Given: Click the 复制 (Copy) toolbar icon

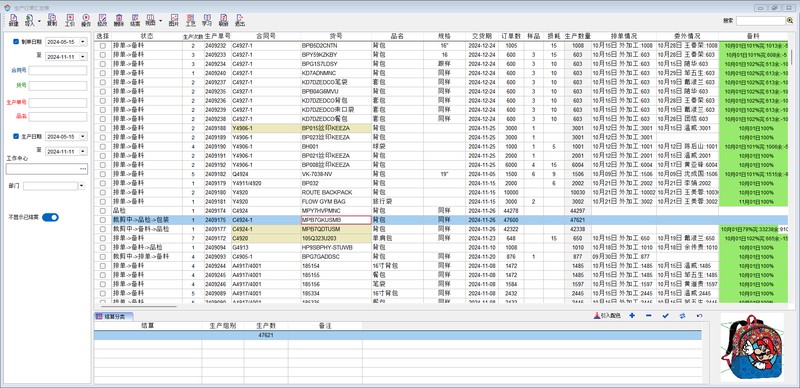Looking at the screenshot, I should [x=52, y=20].
